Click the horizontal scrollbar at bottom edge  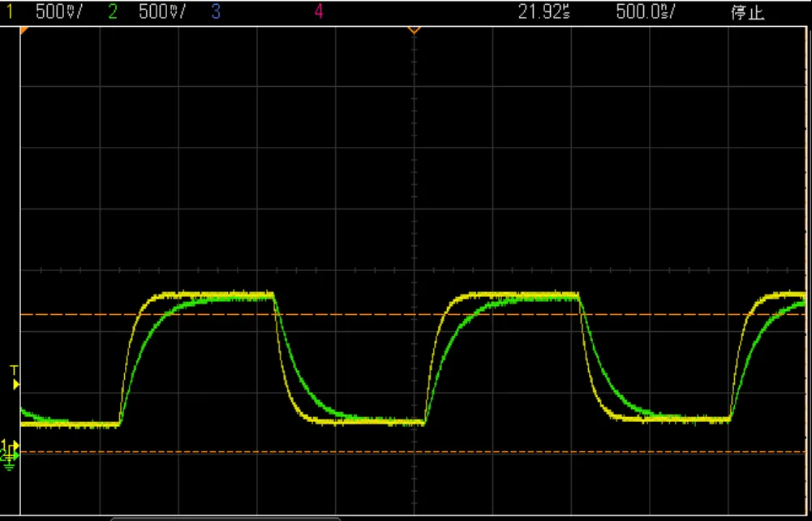[225, 517]
